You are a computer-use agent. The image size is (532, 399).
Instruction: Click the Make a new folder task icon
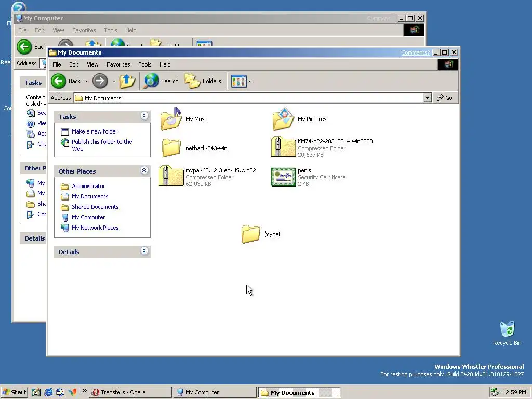(65, 131)
